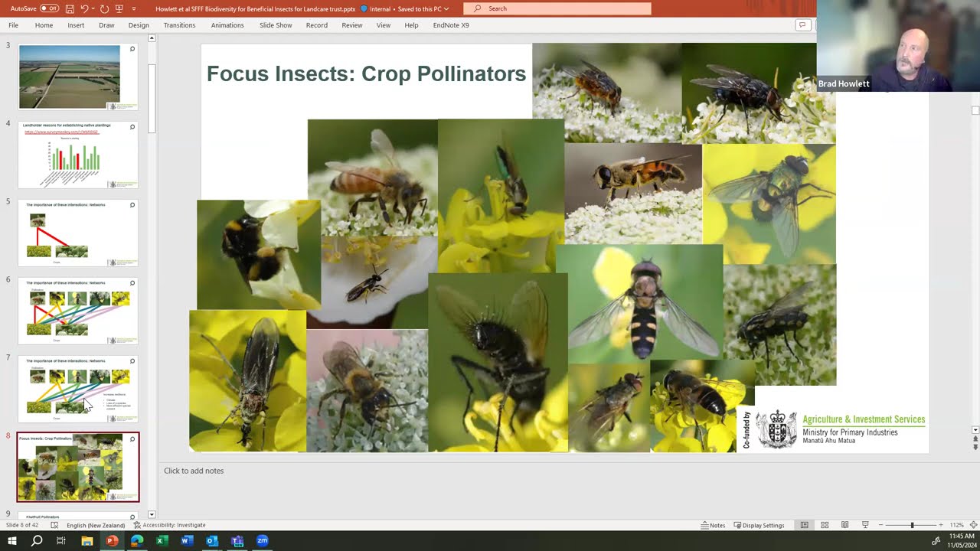Screen dimensions: 980x551
Task: Click the animation star icon beside slide 7
Action: (x=132, y=361)
